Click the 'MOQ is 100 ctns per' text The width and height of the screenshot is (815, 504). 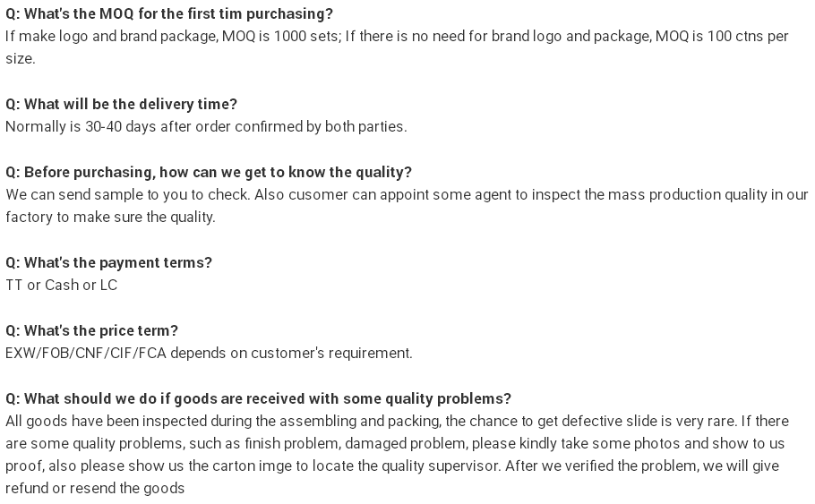(722, 37)
